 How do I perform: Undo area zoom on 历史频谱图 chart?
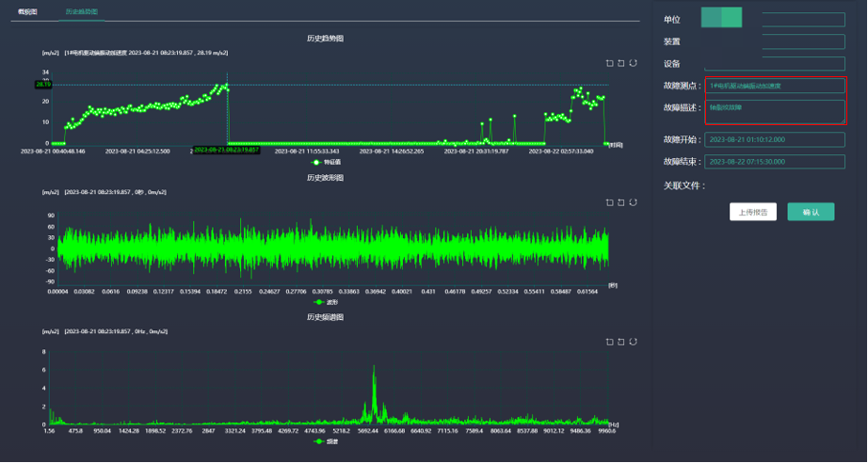(x=621, y=342)
